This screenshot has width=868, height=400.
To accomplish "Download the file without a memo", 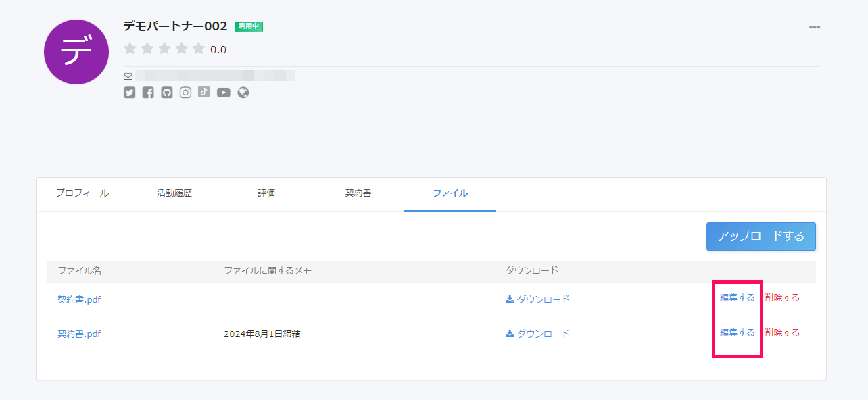I will tap(538, 299).
